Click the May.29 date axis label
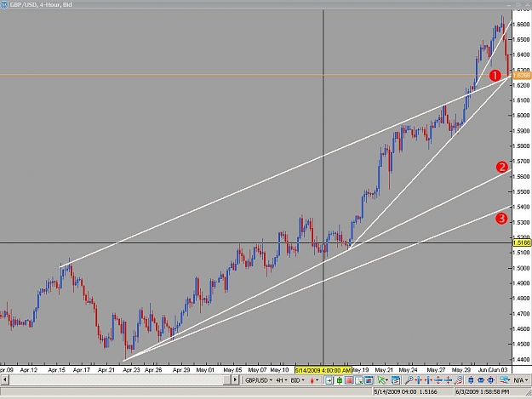Image resolution: width=532 pixels, height=399 pixels. point(461,370)
